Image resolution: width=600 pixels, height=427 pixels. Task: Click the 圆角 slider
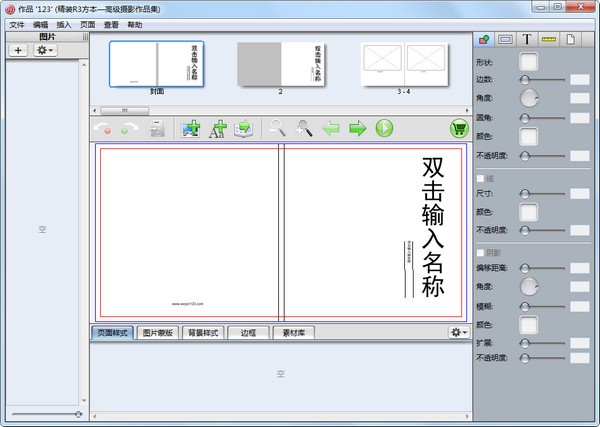[x=542, y=118]
